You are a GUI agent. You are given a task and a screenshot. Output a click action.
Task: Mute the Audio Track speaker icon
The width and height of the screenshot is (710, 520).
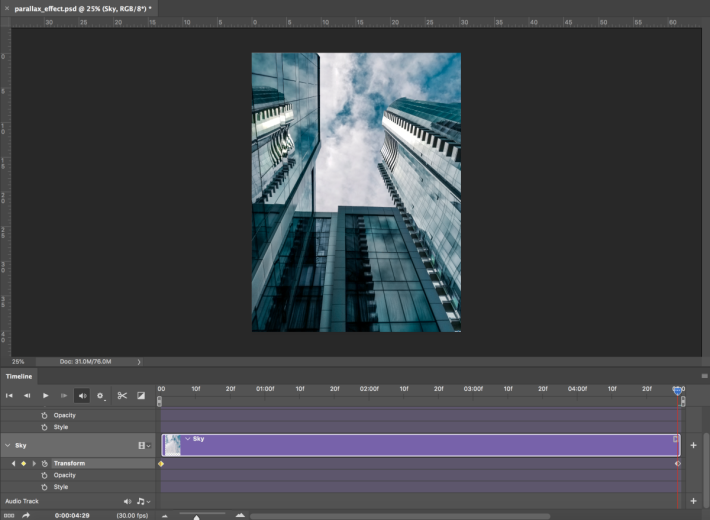[127, 501]
